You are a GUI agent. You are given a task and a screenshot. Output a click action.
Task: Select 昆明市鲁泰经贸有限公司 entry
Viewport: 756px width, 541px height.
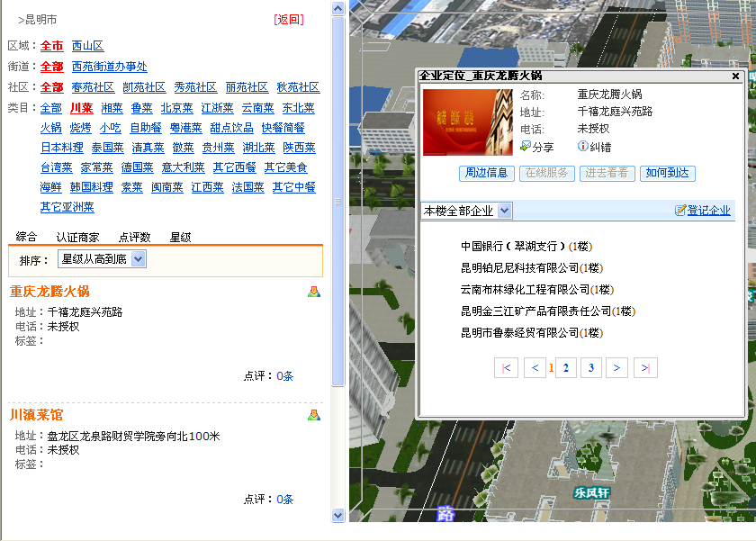(x=532, y=333)
